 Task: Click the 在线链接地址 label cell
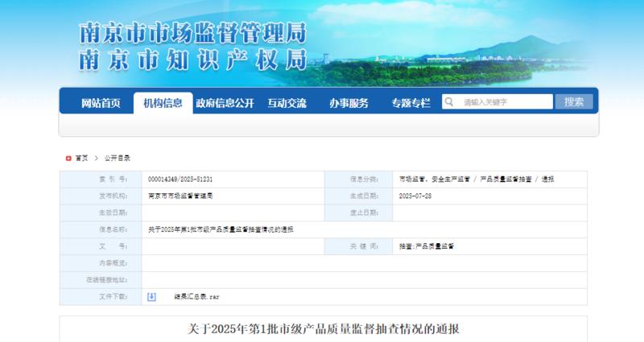coord(101,280)
